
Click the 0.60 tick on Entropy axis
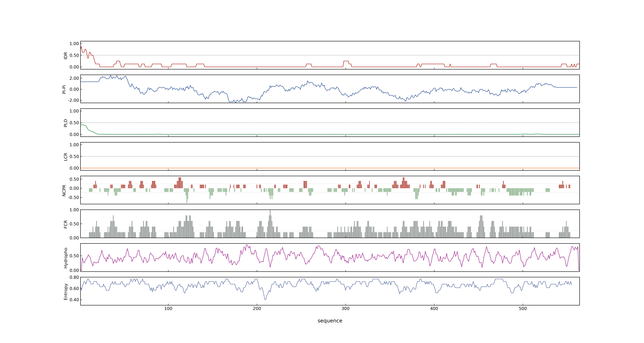pyautogui.click(x=74, y=289)
